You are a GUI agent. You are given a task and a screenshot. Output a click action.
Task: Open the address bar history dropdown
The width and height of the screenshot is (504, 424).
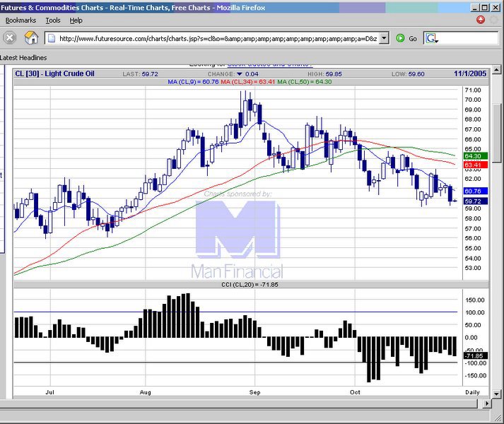(x=384, y=38)
